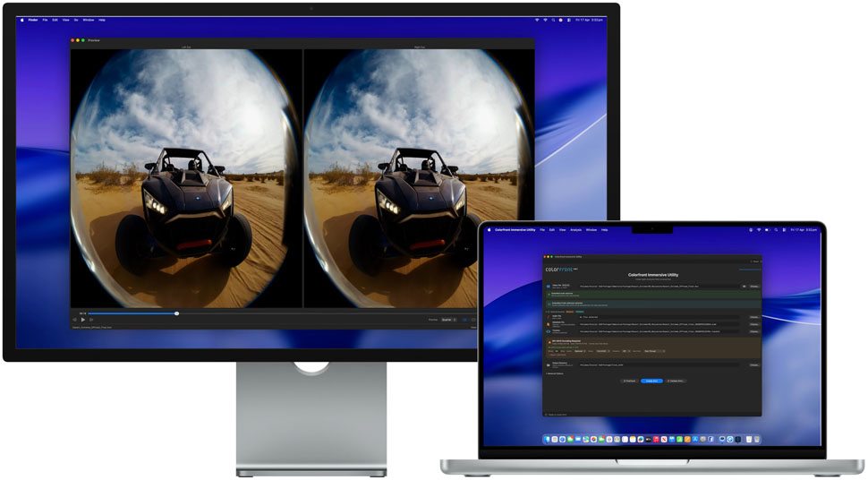Image resolution: width=868 pixels, height=480 pixels.
Task: Click the Spotlight search icon in MacBook menu bar
Action: [x=778, y=230]
